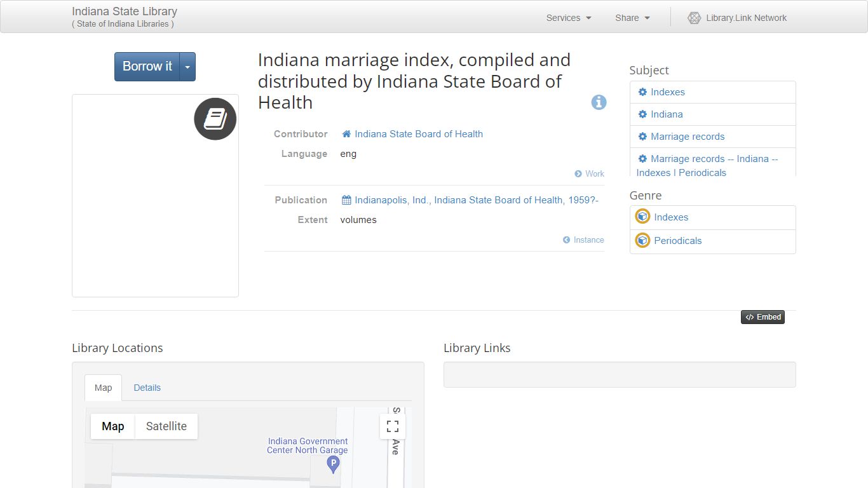The image size is (868, 488).
Task: Click the Instance link
Action: click(589, 240)
